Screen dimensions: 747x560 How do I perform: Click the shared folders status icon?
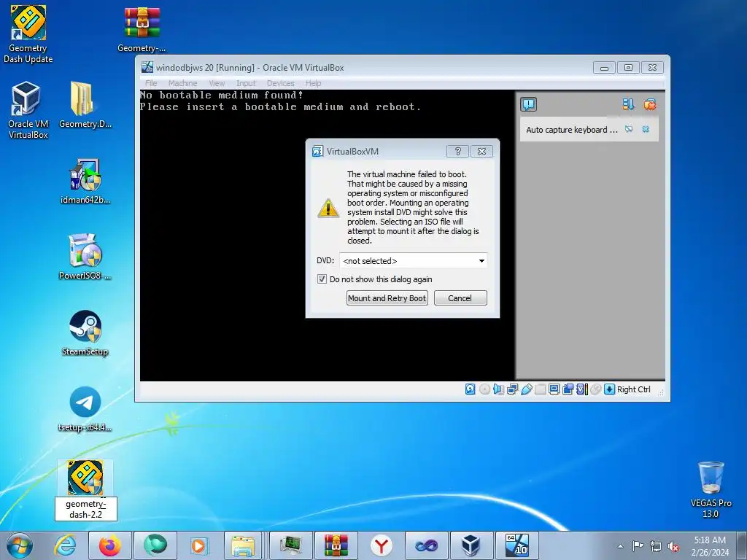[541, 389]
